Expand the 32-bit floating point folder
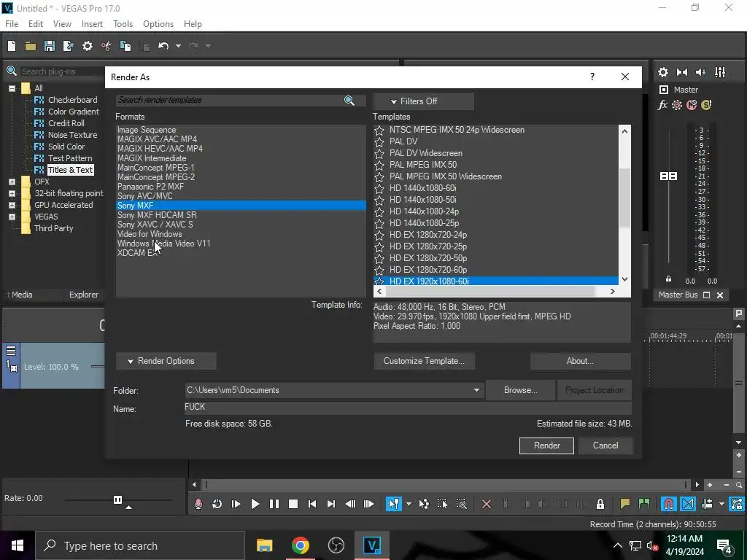747x560 pixels. (12, 193)
